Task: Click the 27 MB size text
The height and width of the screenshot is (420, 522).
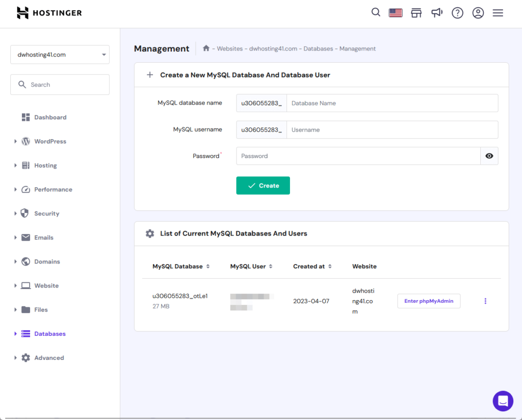Action: [161, 306]
